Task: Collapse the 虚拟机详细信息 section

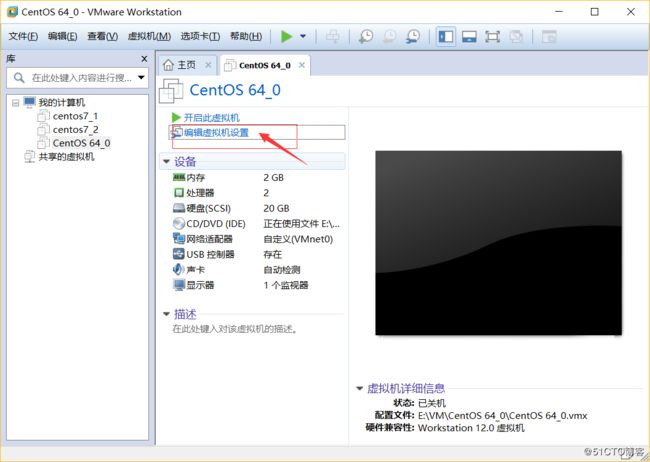Action: (359, 389)
